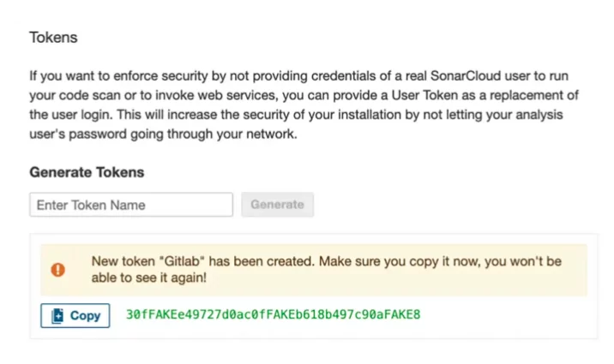This screenshot has height=364, width=614.
Task: Click the clipboard icon inside Copy
Action: [58, 315]
